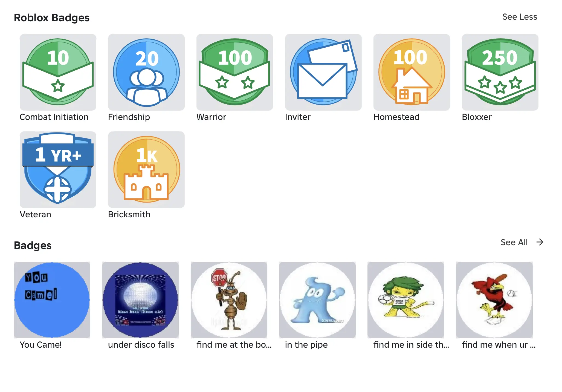The image size is (562, 392).
Task: Click the Bricksmith badge name link
Action: pyautogui.click(x=129, y=214)
